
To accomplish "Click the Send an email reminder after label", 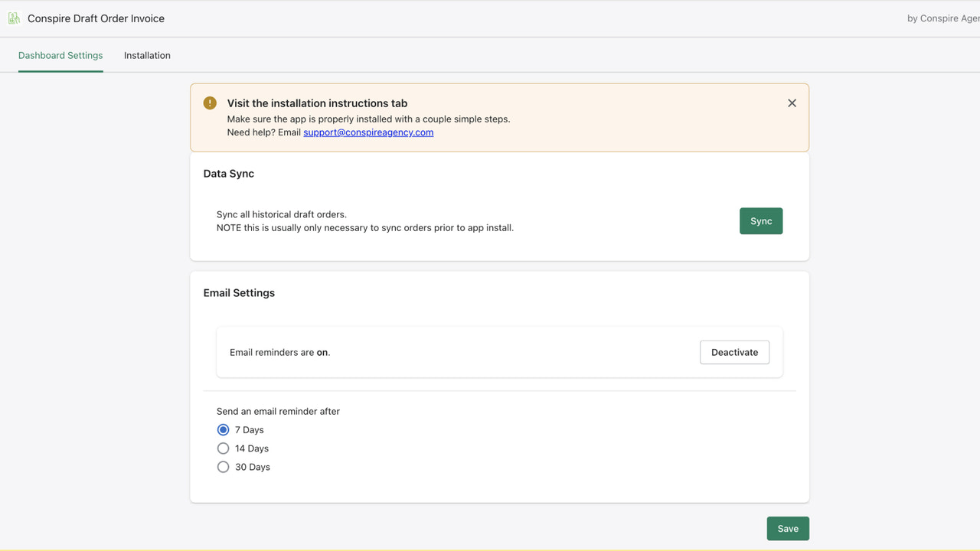I will click(278, 411).
